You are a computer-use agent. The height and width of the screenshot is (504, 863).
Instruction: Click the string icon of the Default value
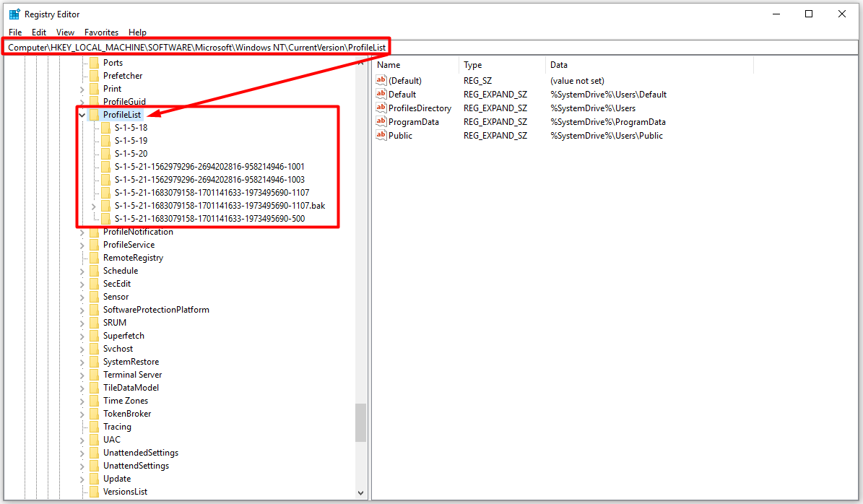coord(381,94)
